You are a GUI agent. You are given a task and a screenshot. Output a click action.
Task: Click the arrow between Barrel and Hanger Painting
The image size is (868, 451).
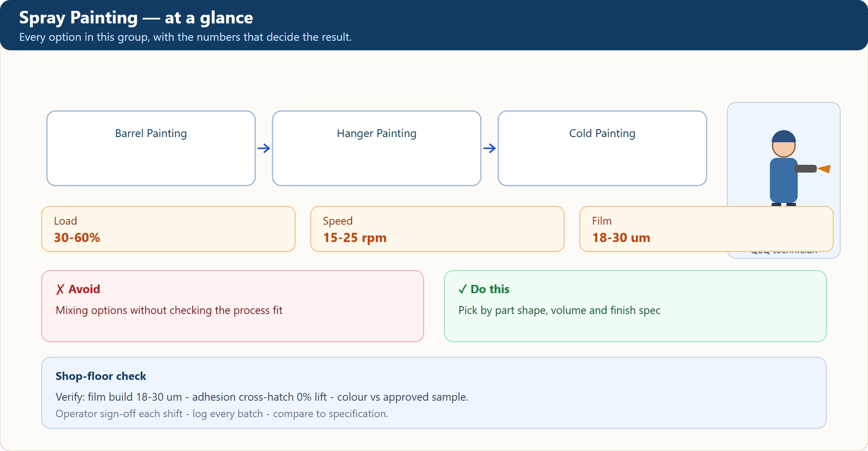click(264, 148)
